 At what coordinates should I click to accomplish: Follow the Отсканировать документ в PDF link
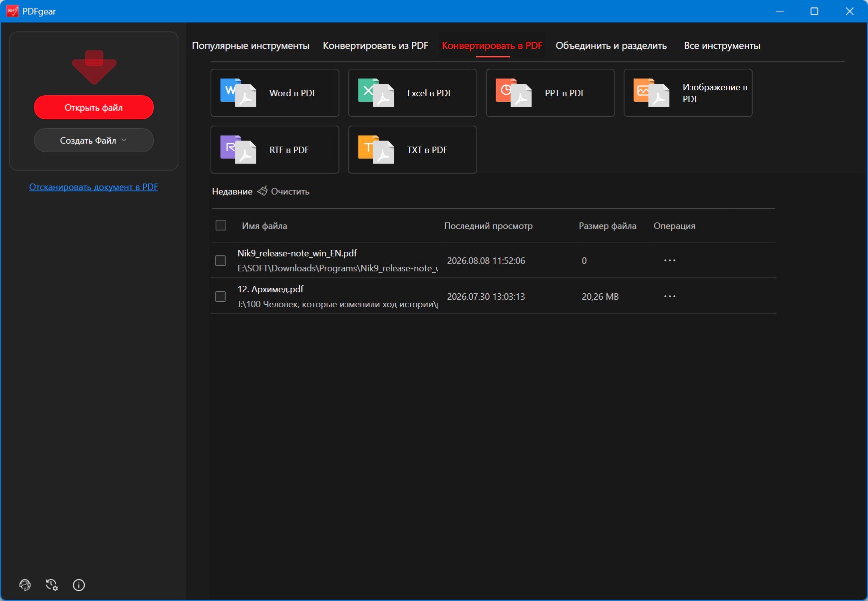click(94, 187)
